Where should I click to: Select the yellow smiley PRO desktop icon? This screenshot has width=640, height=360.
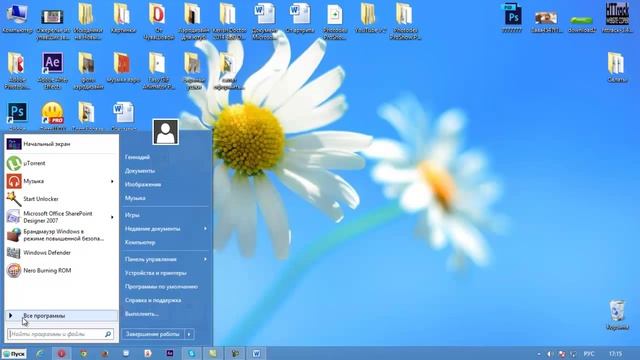click(52, 116)
